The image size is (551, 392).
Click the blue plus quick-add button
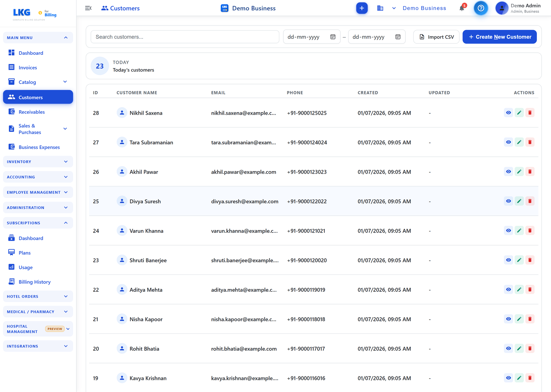click(362, 8)
